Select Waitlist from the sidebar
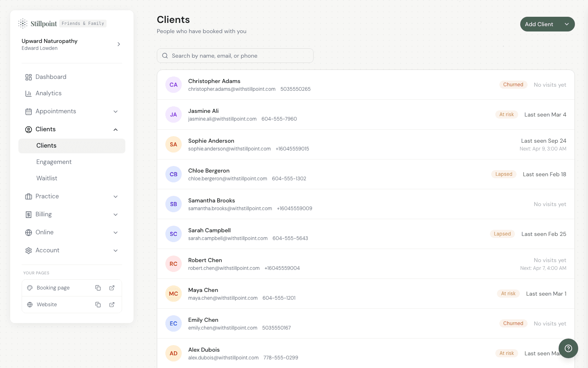This screenshot has width=588, height=368. click(47, 178)
